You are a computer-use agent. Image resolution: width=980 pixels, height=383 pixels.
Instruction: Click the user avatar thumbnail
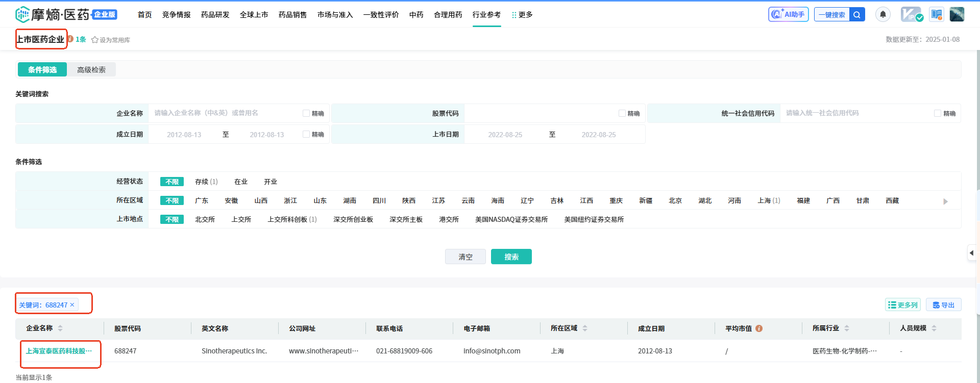click(957, 14)
